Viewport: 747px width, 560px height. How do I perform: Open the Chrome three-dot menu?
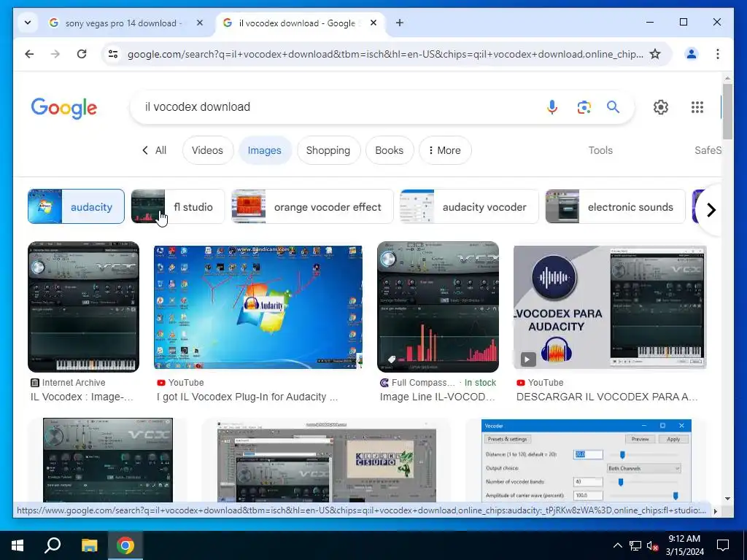pos(718,54)
